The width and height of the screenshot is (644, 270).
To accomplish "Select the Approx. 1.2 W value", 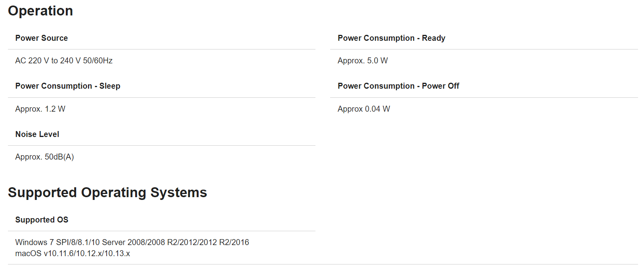I will point(40,109).
